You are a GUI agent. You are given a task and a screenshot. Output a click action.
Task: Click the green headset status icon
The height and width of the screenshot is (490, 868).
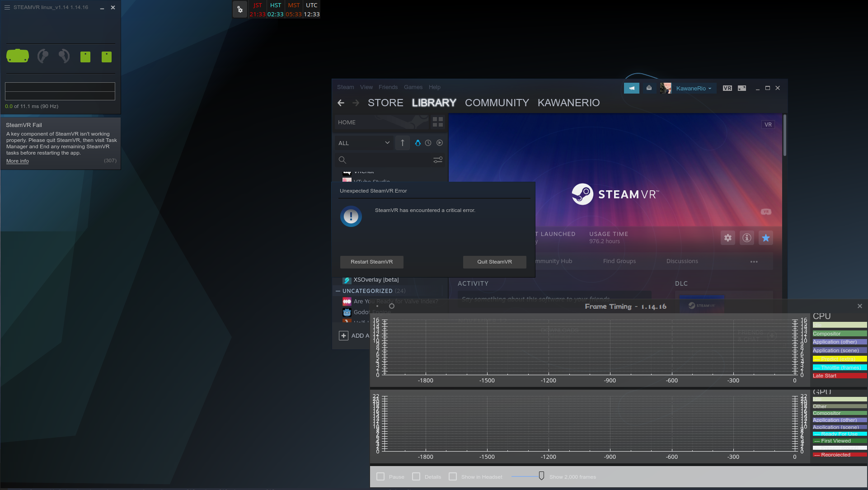tap(18, 56)
